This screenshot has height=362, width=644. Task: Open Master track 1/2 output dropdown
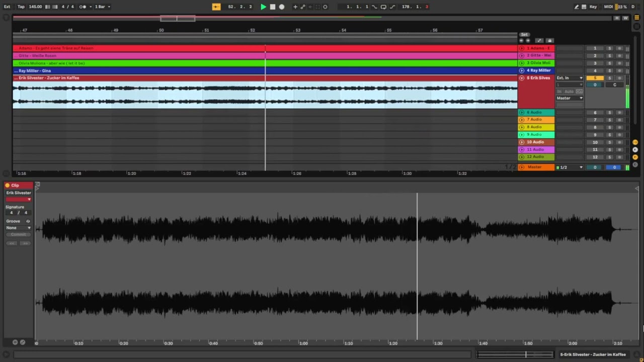point(570,167)
